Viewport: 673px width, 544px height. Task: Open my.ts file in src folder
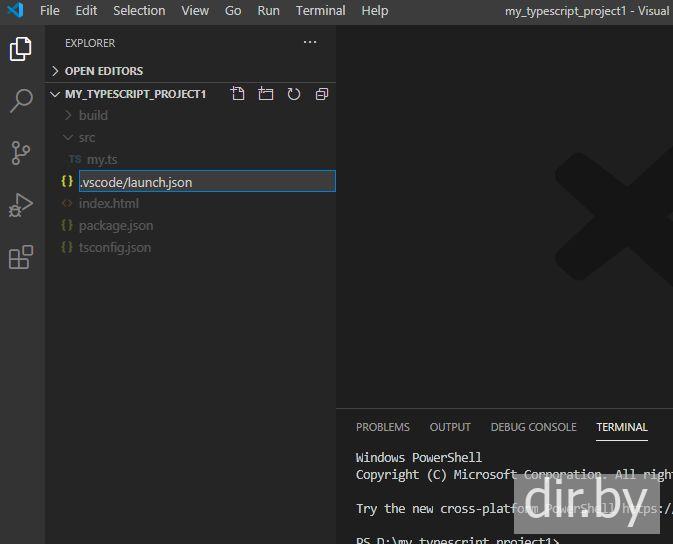pyautogui.click(x=102, y=160)
